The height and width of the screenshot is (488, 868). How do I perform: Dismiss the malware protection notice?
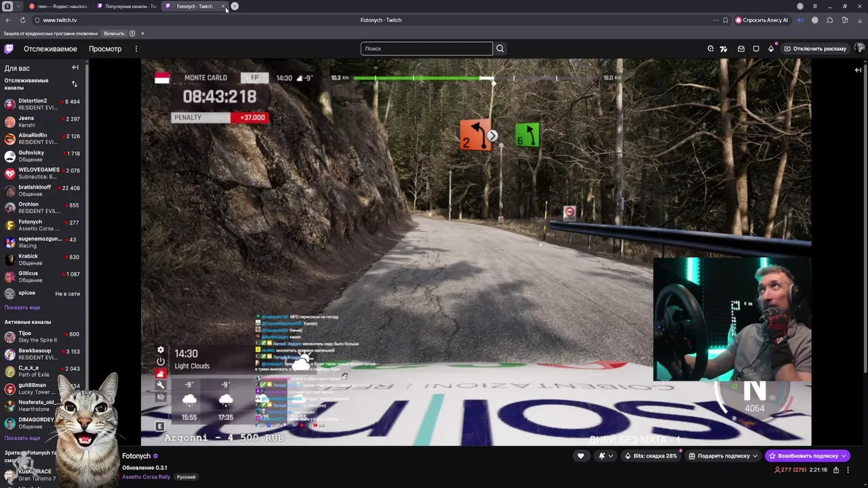(x=142, y=33)
